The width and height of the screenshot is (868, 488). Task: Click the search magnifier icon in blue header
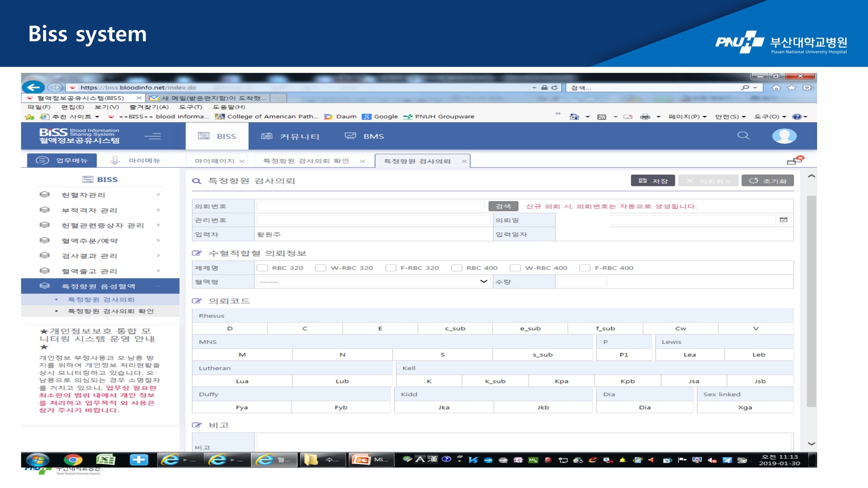click(743, 136)
